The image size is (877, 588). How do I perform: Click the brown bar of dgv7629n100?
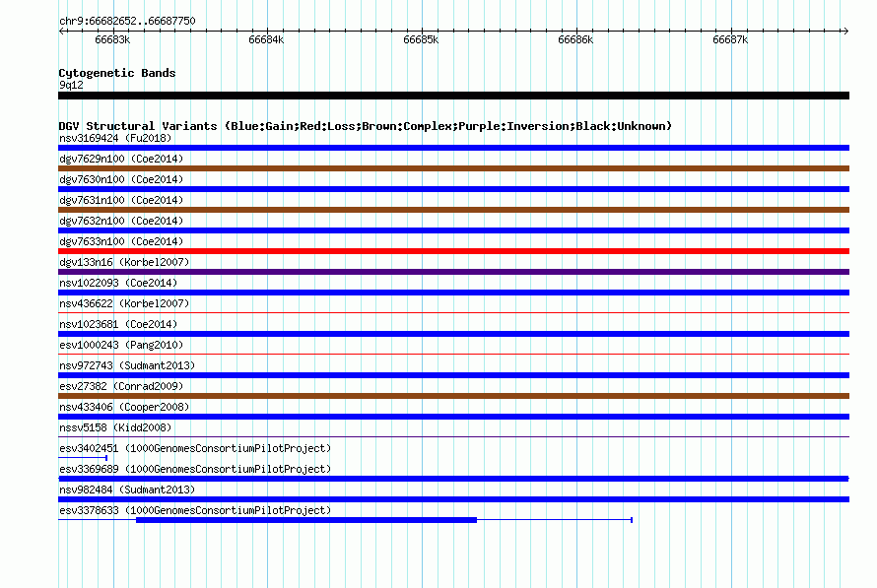(x=453, y=168)
